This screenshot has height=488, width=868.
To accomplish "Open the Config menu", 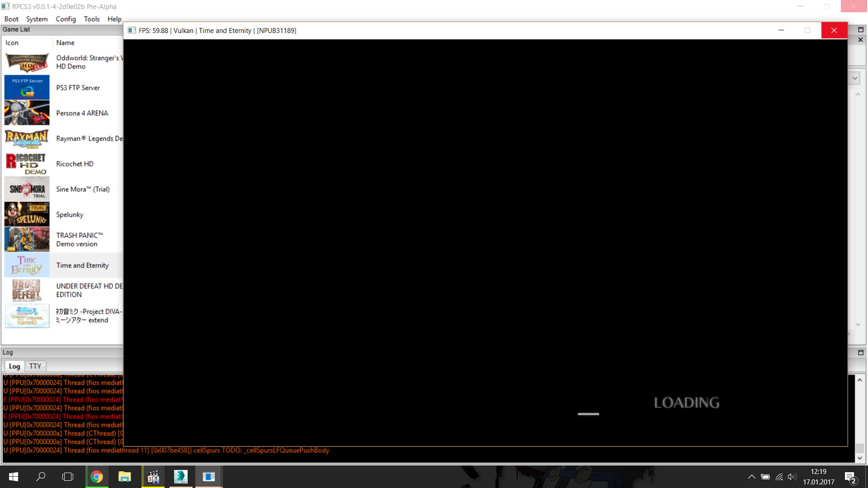I will click(x=66, y=19).
